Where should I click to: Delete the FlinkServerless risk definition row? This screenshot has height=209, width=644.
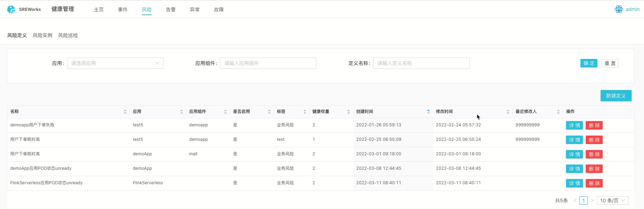(x=594, y=183)
